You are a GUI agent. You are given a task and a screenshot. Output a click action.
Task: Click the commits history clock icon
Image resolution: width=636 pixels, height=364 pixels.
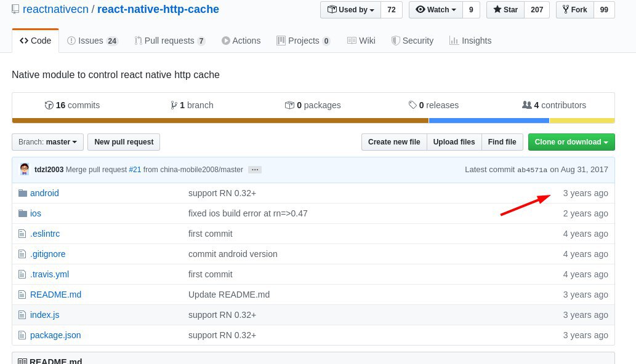click(x=49, y=105)
